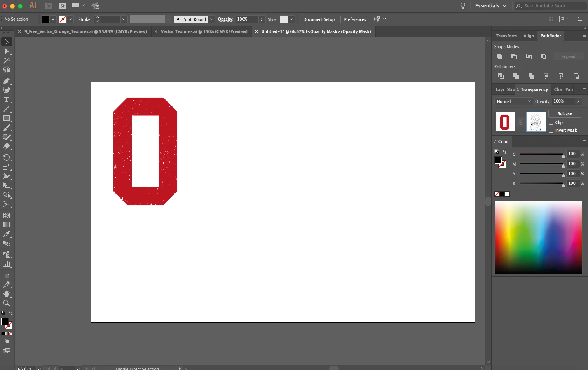Pick the Lasso tool
This screenshot has height=370, width=588.
pyautogui.click(x=7, y=70)
